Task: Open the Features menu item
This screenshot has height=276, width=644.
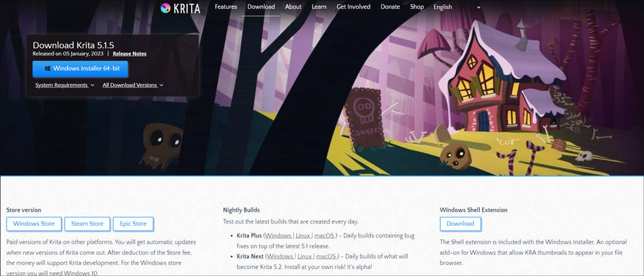Action: point(226,6)
